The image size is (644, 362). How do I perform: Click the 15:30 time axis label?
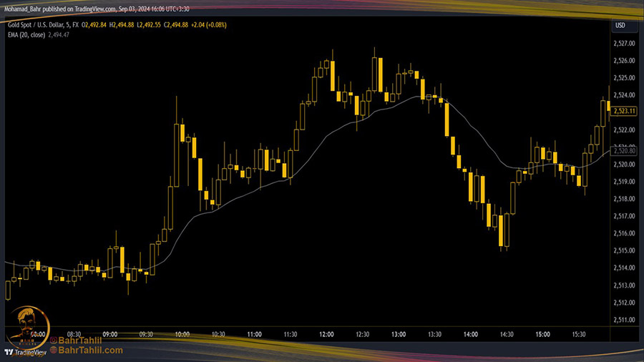click(580, 334)
